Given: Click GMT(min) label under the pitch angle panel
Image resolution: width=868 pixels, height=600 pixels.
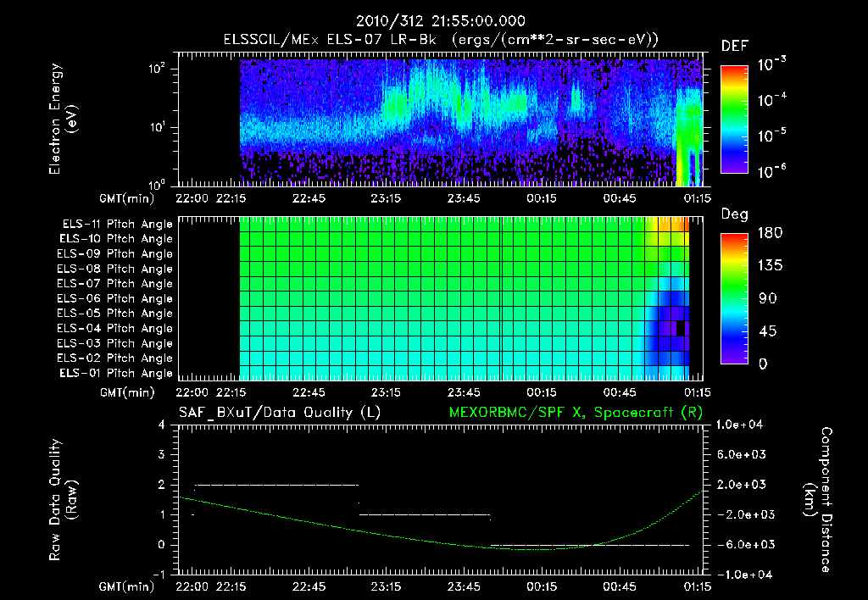Looking at the screenshot, I should 127,393.
